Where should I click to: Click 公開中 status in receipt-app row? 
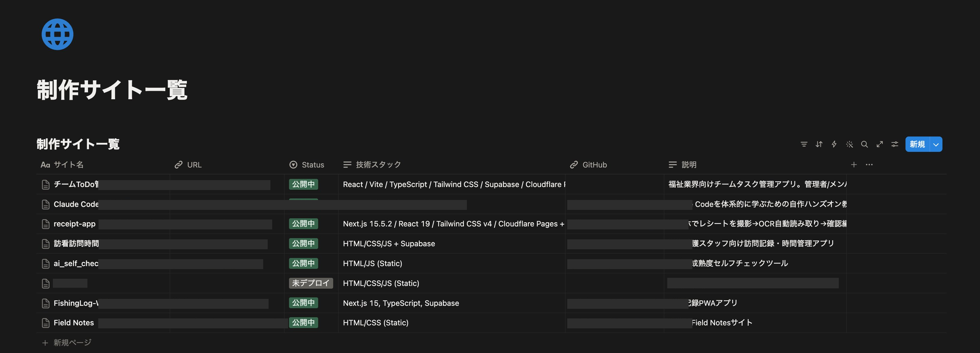pyautogui.click(x=303, y=224)
